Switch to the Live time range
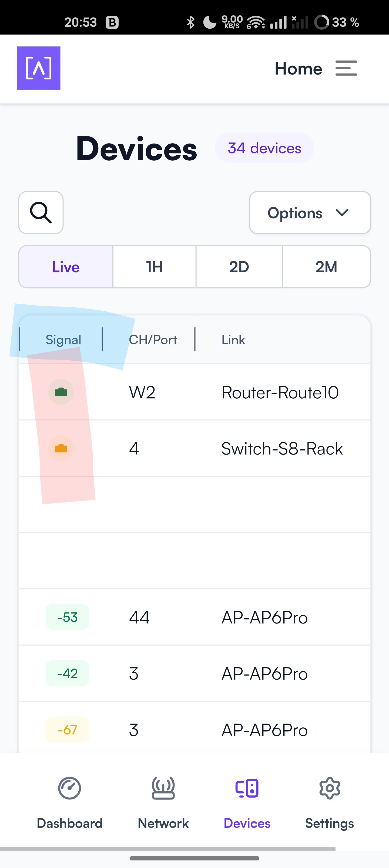 coord(66,267)
